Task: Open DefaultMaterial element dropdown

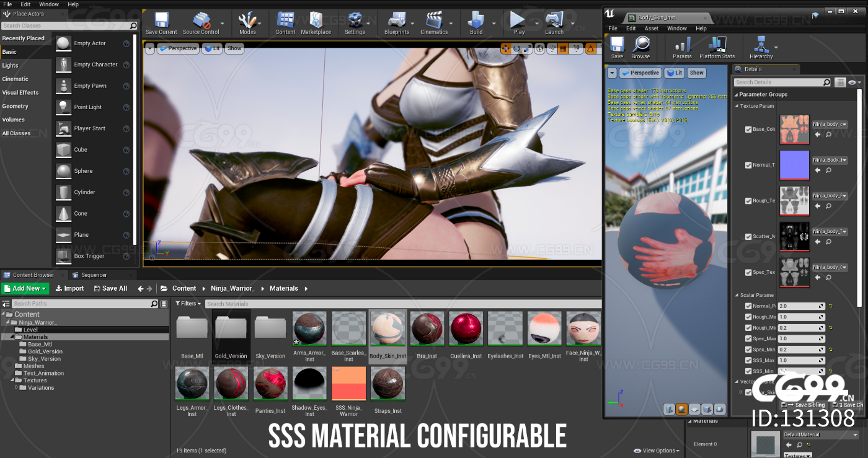Action: point(820,434)
